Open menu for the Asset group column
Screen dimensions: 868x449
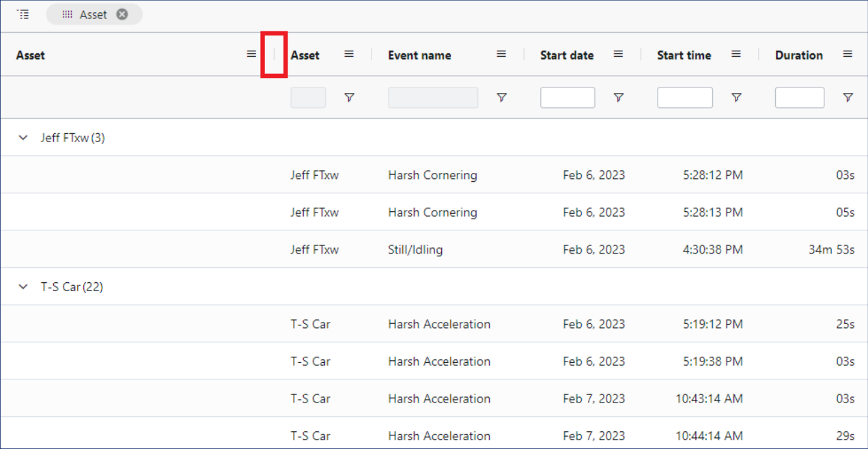tap(251, 54)
